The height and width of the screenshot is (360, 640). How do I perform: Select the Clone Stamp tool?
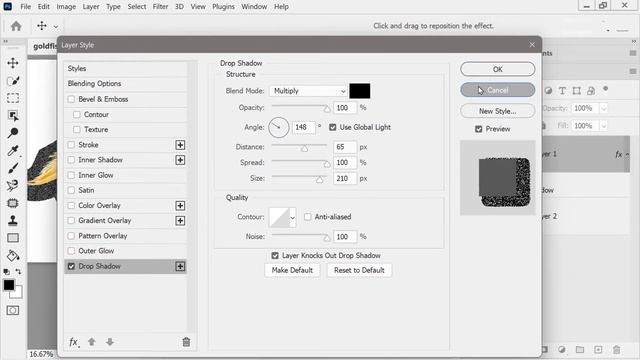click(13, 221)
